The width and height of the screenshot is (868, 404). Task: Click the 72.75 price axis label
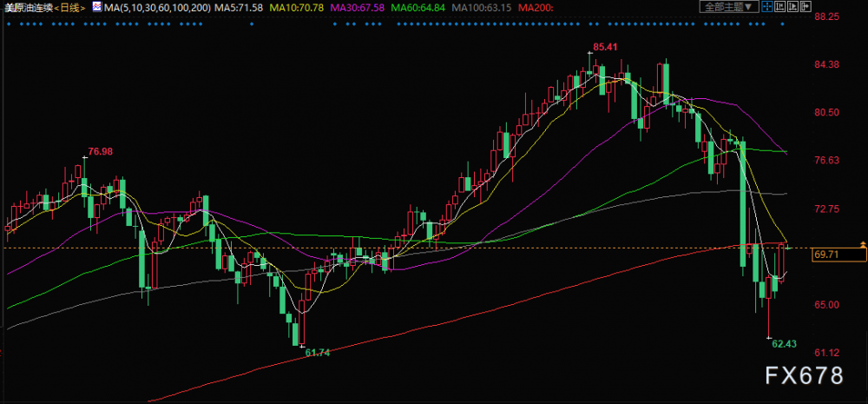(x=828, y=209)
